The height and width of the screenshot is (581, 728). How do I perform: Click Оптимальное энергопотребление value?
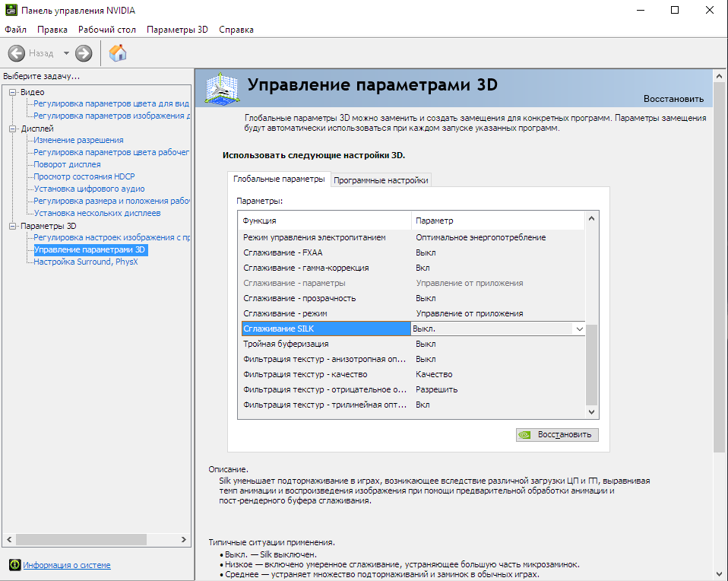[x=480, y=237]
